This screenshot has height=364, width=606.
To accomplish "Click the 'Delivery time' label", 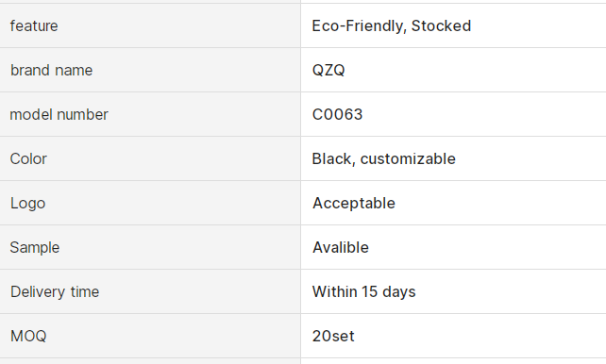I will (x=55, y=292).
